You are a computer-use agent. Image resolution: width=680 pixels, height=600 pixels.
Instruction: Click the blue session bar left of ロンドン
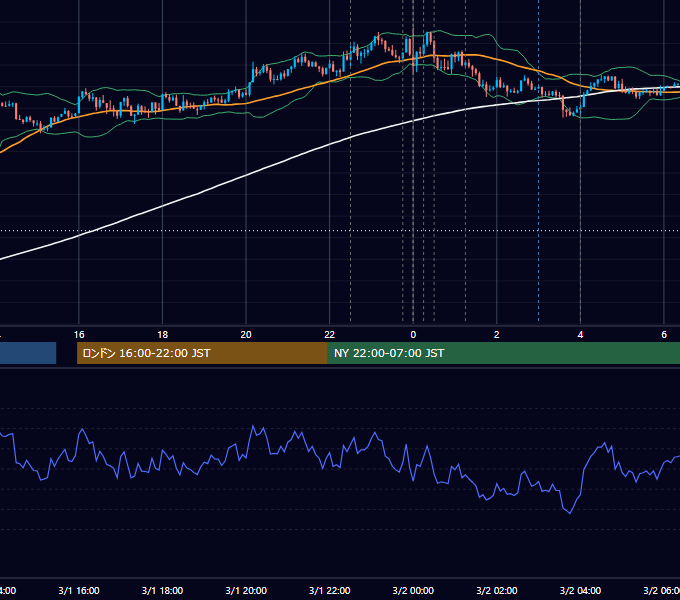tap(28, 353)
